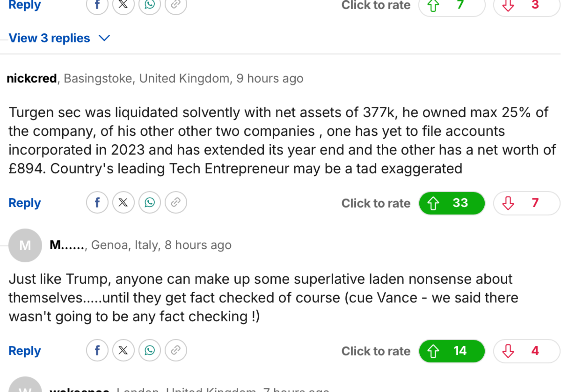564x392 pixels.
Task: Share nickcred's comment via WhatsApp
Action: [150, 203]
